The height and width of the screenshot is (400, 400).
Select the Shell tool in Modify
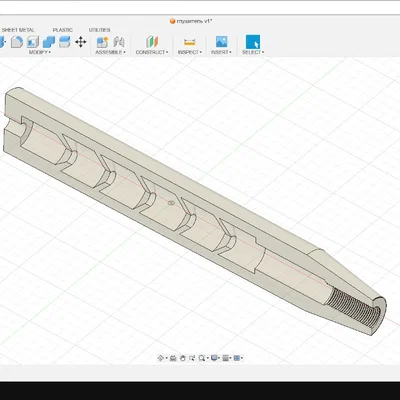[x=33, y=42]
